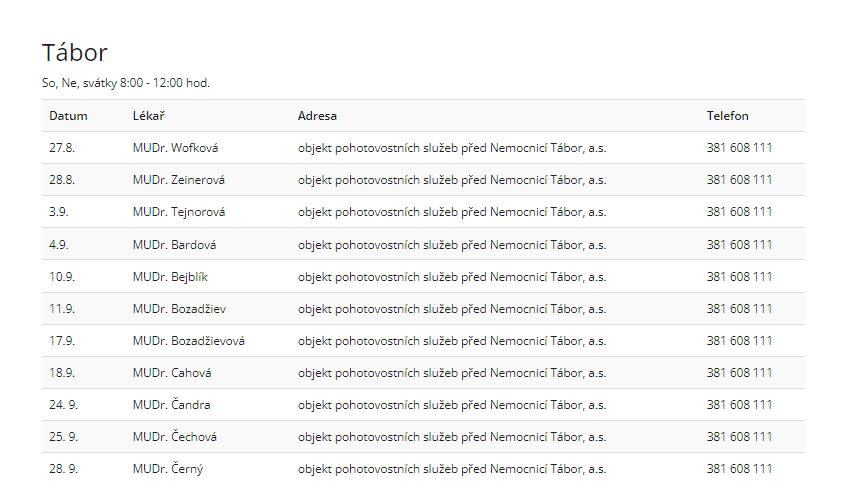Click the Adresa column header

click(317, 116)
